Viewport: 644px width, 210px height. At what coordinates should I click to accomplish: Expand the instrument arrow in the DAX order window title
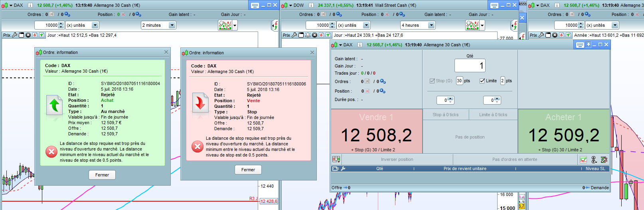tap(340, 45)
